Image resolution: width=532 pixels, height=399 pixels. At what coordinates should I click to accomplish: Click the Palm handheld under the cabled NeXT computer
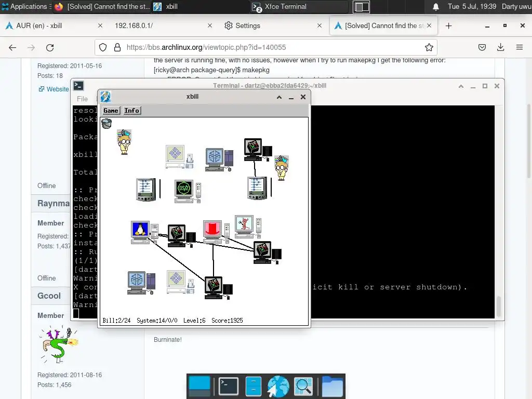260,188
